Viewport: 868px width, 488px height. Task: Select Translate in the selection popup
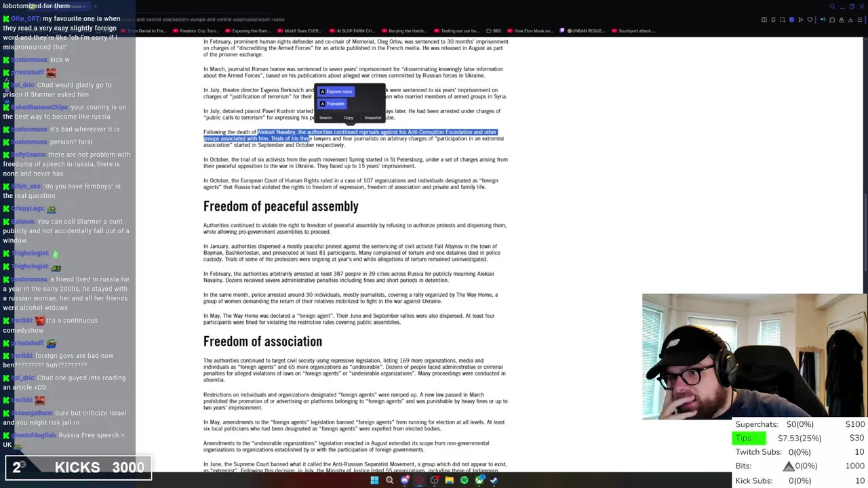[x=333, y=104]
